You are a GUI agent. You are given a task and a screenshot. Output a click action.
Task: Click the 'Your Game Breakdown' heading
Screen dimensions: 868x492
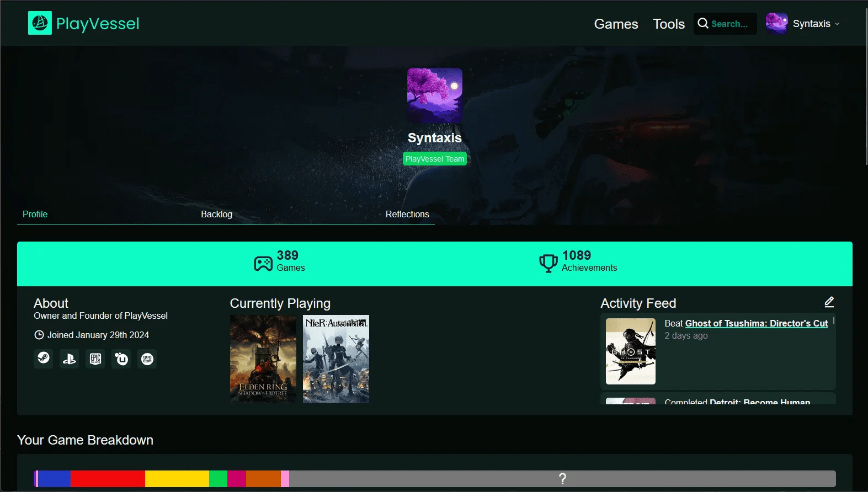point(85,440)
